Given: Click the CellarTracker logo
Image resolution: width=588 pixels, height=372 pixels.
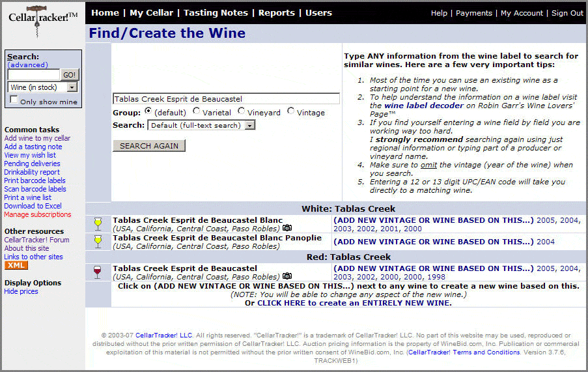Looking at the screenshot, I should click(43, 20).
